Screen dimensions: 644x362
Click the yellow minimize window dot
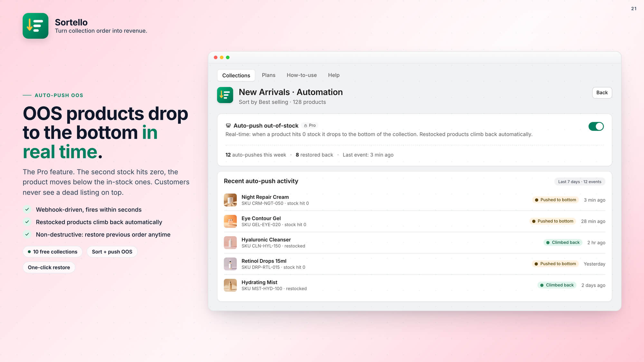click(x=222, y=57)
